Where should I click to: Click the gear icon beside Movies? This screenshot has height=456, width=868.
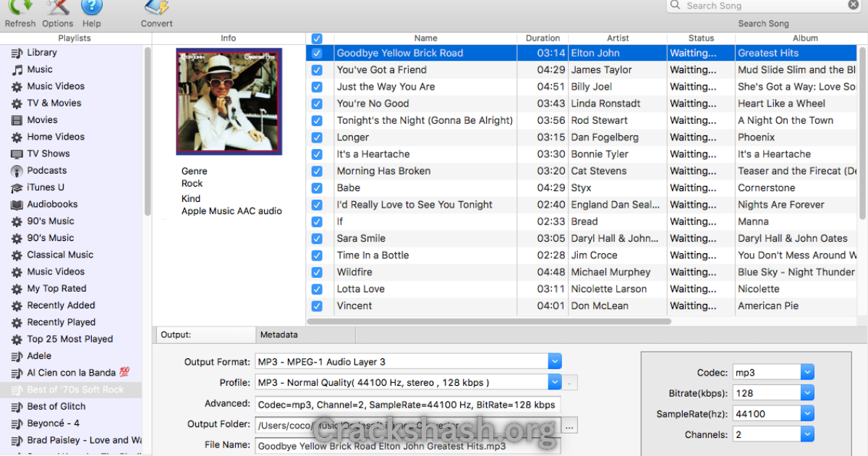pos(17,120)
